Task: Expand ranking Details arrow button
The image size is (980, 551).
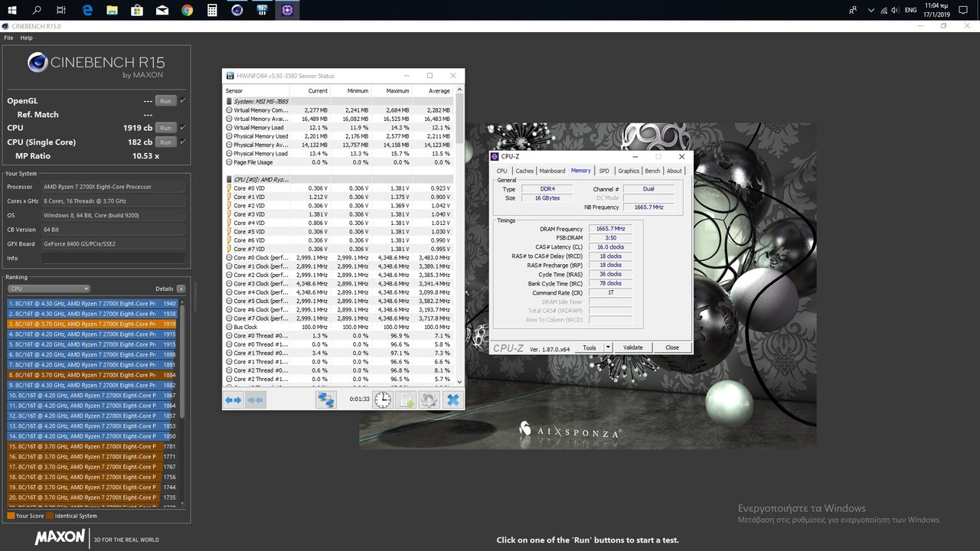Action: click(181, 289)
